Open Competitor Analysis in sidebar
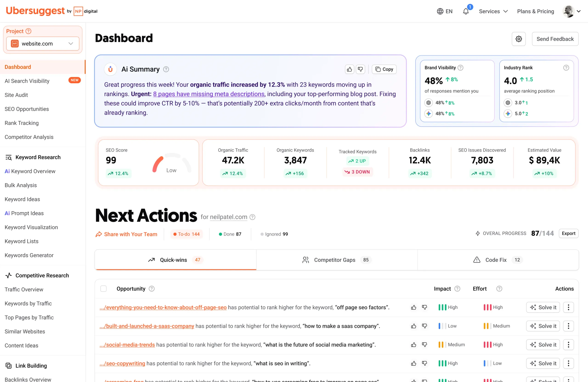This screenshot has width=588, height=382. 29,137
